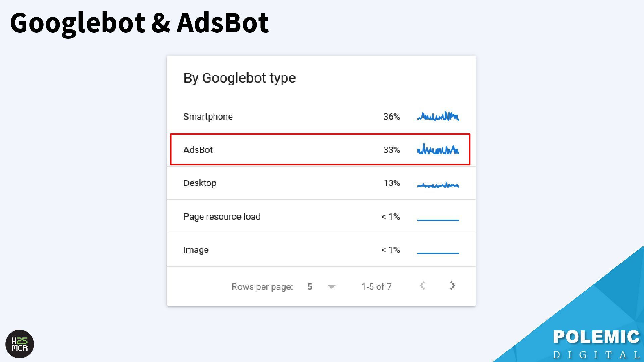Go to next page of Googlebot types

[x=453, y=286]
